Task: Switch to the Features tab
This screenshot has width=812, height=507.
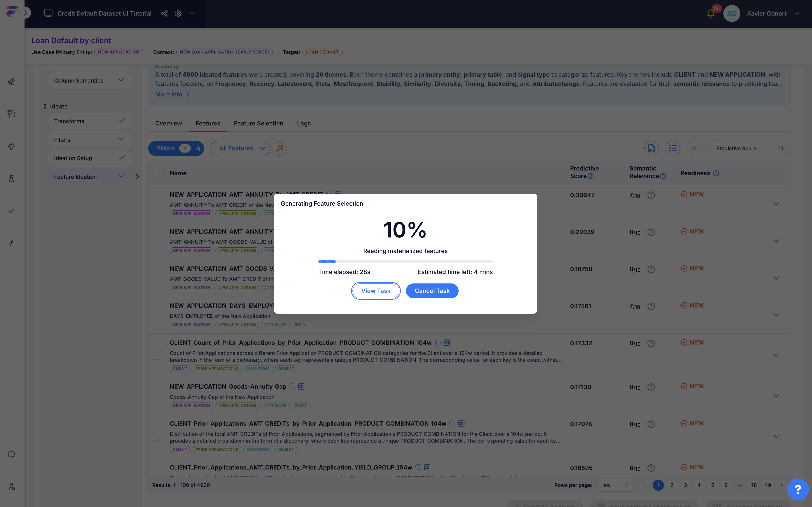Action: 208,123
